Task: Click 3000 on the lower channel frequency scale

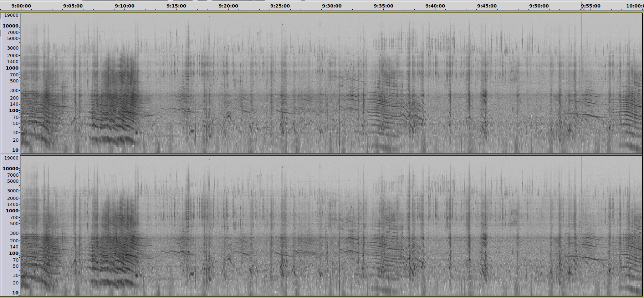Action: 13,191
